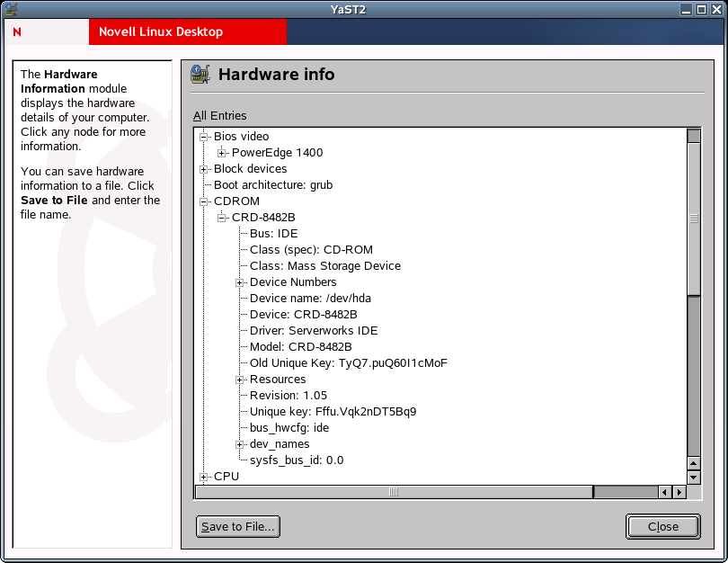Expand the dev_names node

pos(240,445)
